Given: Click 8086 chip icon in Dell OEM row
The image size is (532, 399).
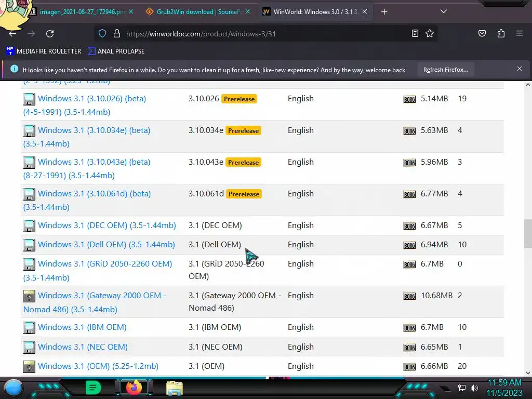Looking at the screenshot, I should 409,245.
